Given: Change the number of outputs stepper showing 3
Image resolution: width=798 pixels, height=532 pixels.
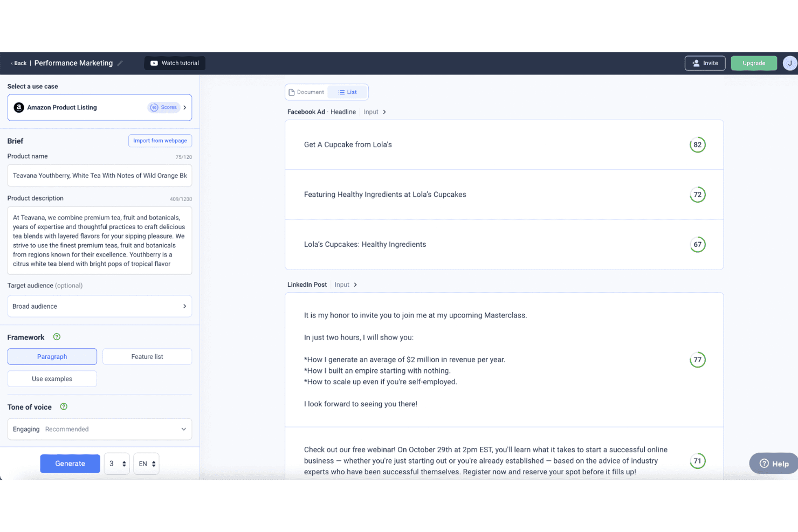Looking at the screenshot, I should [117, 464].
